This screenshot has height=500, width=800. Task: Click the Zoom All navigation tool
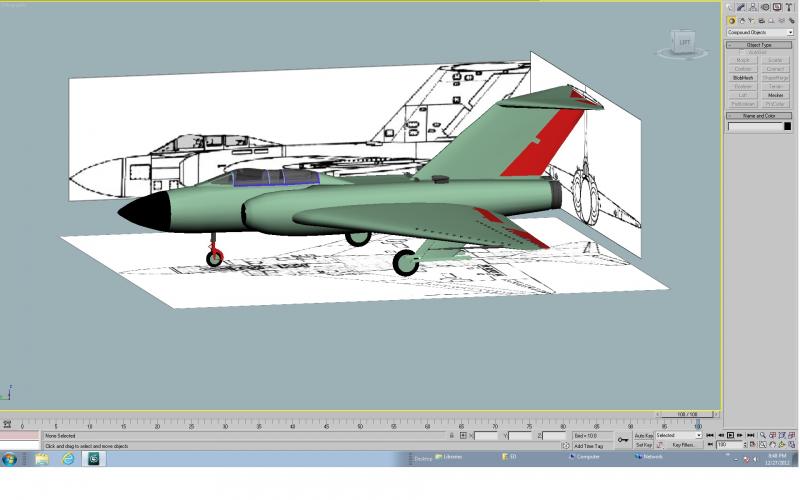coord(772,435)
